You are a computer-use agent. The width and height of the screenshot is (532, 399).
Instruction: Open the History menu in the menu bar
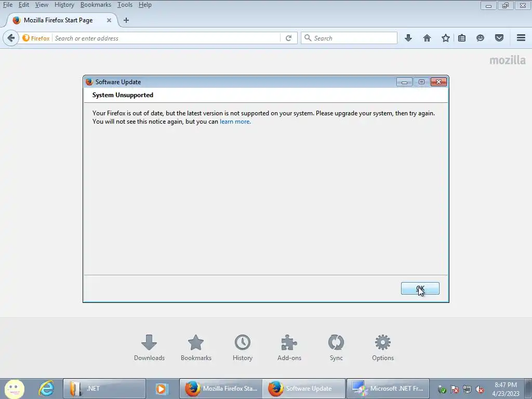64,5
